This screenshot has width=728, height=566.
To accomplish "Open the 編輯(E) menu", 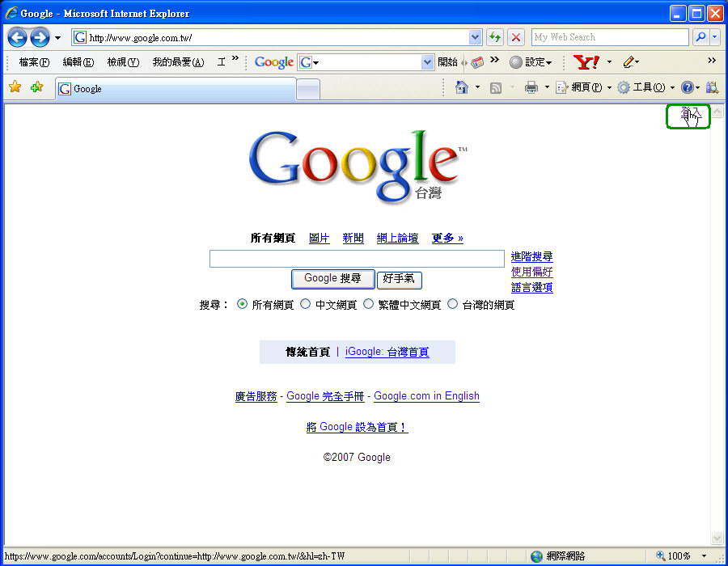I will [78, 61].
